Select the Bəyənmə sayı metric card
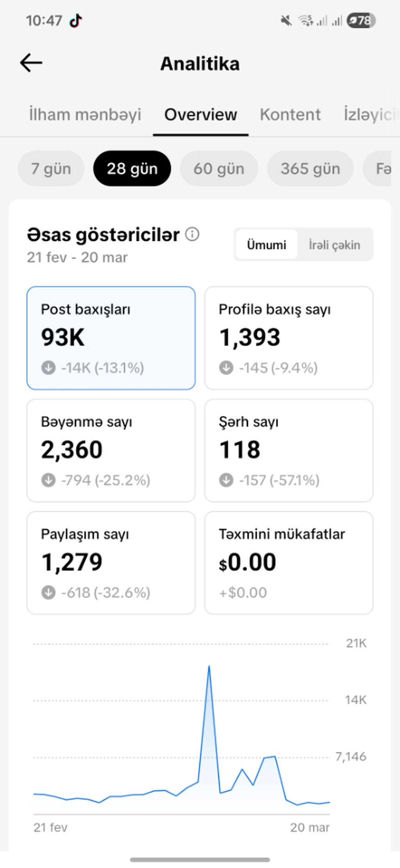The width and height of the screenshot is (400, 868). (111, 450)
